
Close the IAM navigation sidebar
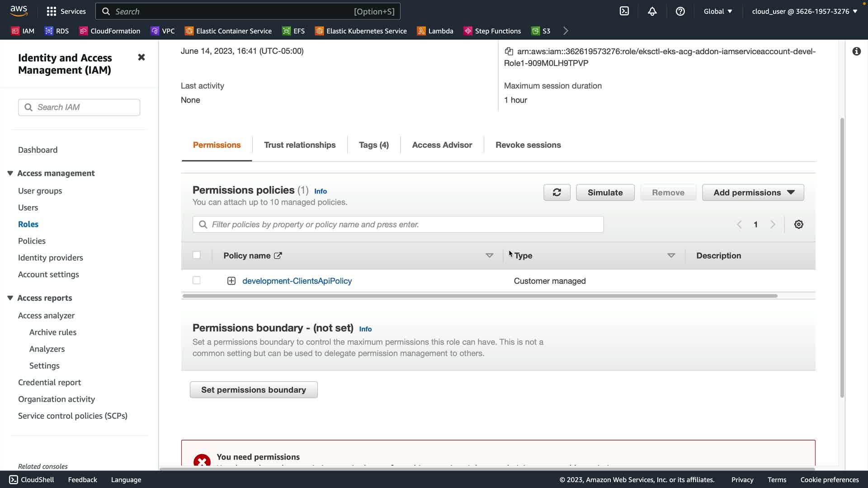coord(141,57)
